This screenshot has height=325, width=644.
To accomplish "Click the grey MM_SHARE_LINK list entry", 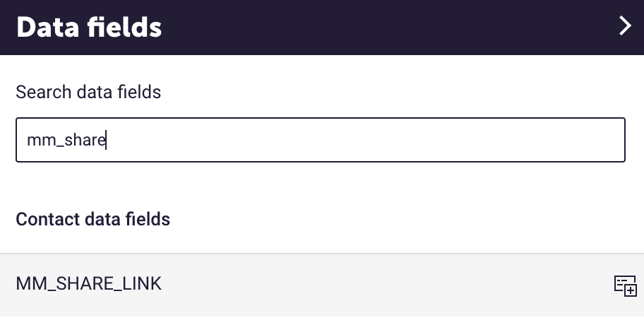I will [322, 285].
